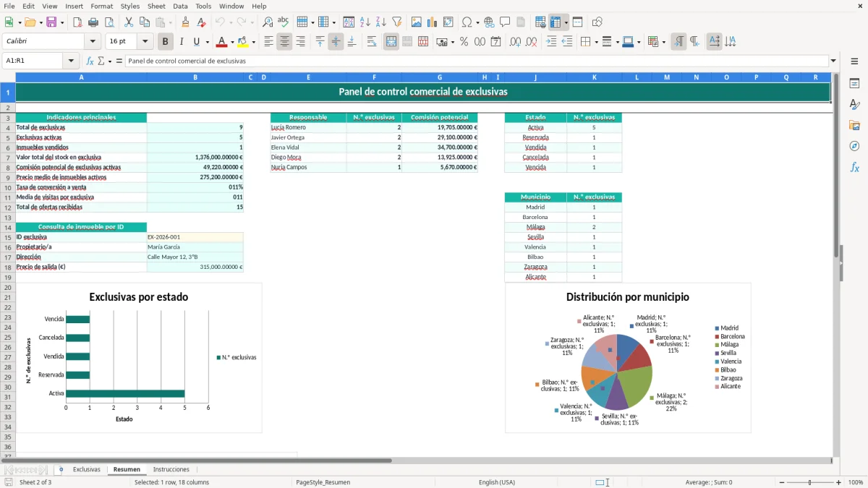
Task: Select row 18 header
Action: 8,267
